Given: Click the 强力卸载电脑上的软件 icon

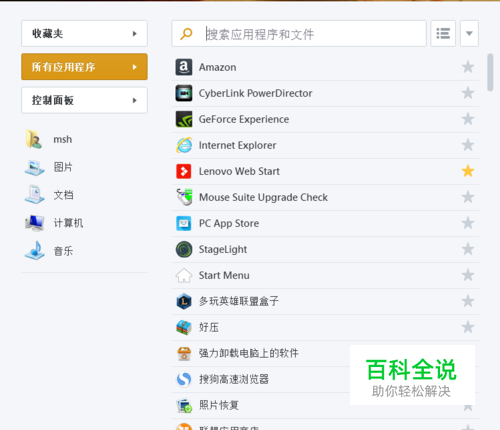Looking at the screenshot, I should coord(184,353).
